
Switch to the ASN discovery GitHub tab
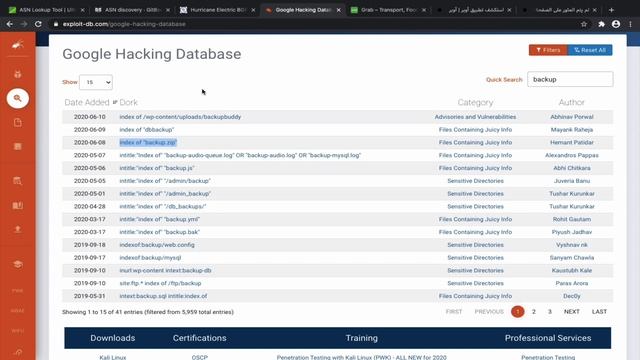pos(132,10)
